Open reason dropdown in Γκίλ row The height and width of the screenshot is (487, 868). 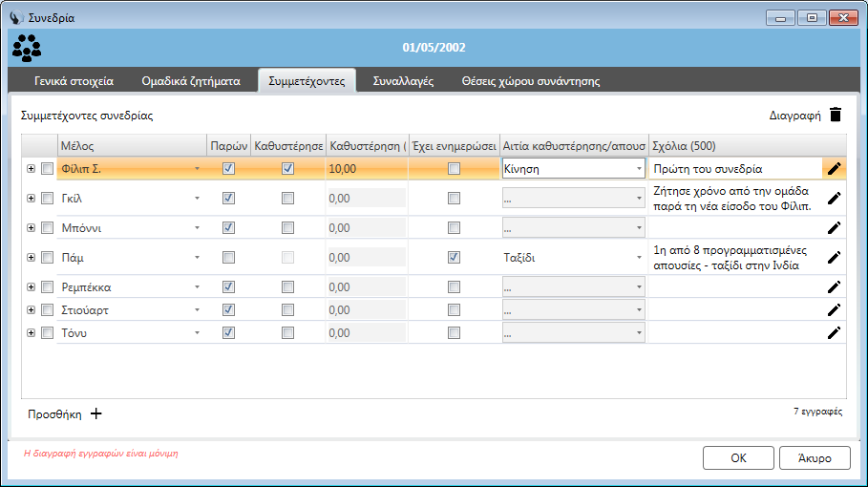639,198
